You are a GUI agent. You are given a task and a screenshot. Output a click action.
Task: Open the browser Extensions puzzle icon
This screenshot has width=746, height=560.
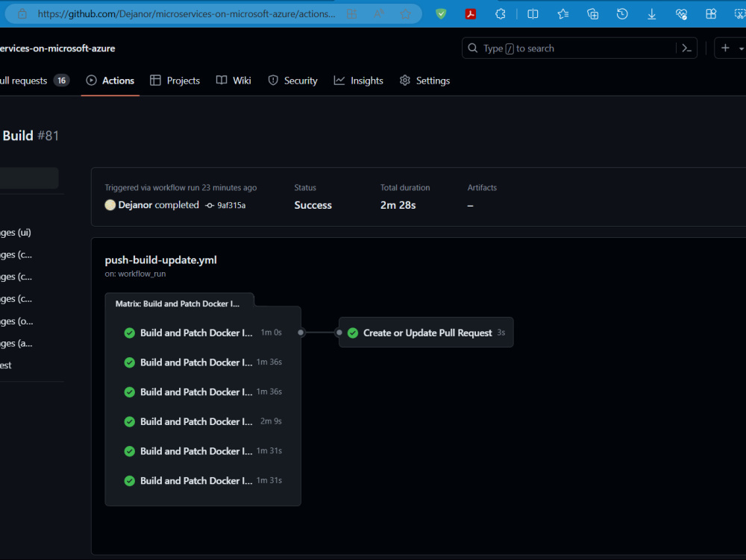point(501,13)
